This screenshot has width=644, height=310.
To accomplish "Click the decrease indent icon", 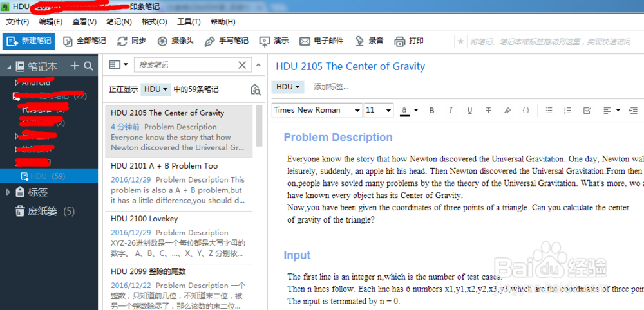I will (x=633, y=111).
